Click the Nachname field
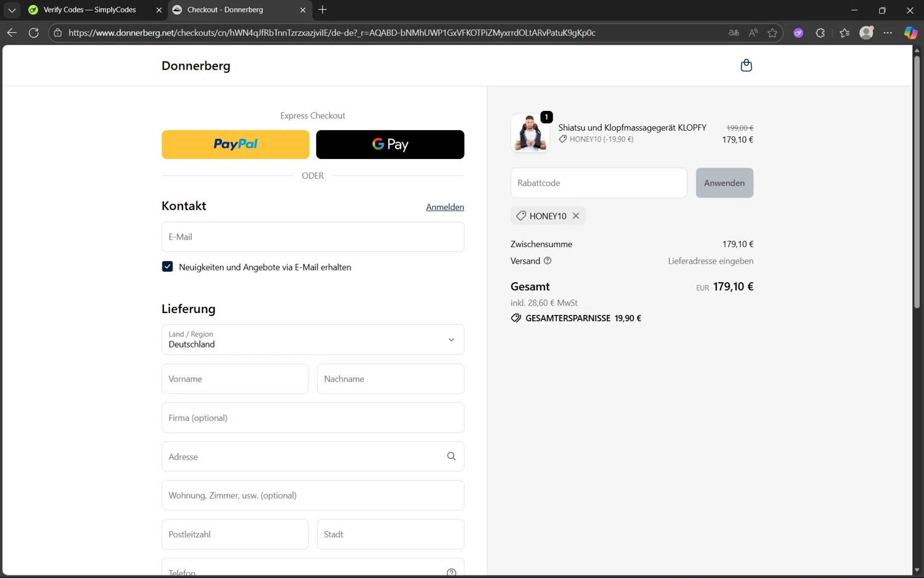The width and height of the screenshot is (924, 578). pyautogui.click(x=391, y=379)
